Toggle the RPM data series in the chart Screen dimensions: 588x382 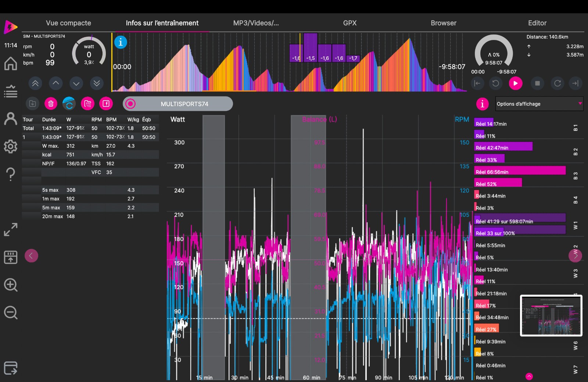pos(462,119)
